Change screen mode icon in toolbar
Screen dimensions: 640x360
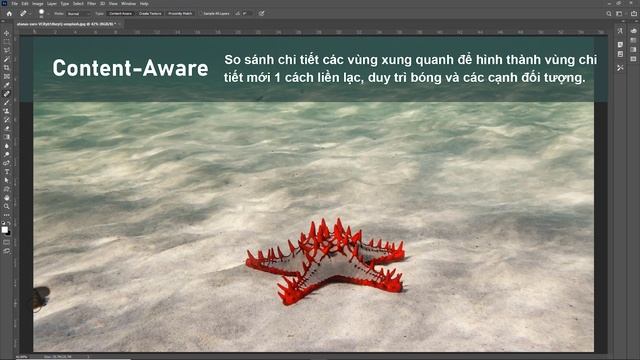click(x=7, y=251)
